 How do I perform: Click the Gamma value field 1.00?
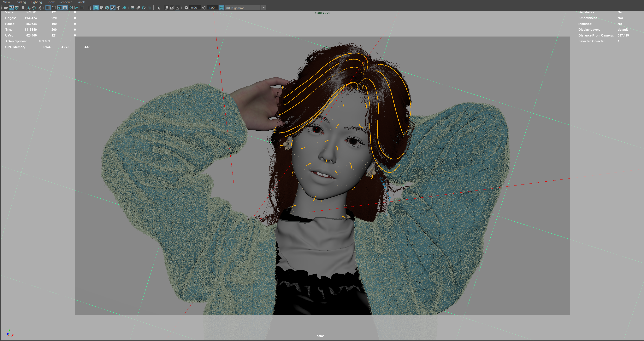tap(212, 8)
